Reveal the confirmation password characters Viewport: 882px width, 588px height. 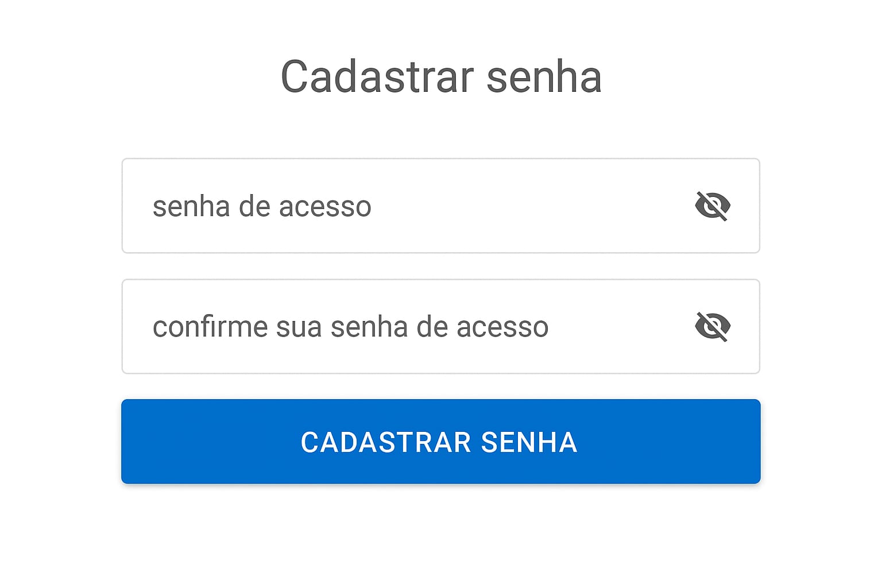712,326
